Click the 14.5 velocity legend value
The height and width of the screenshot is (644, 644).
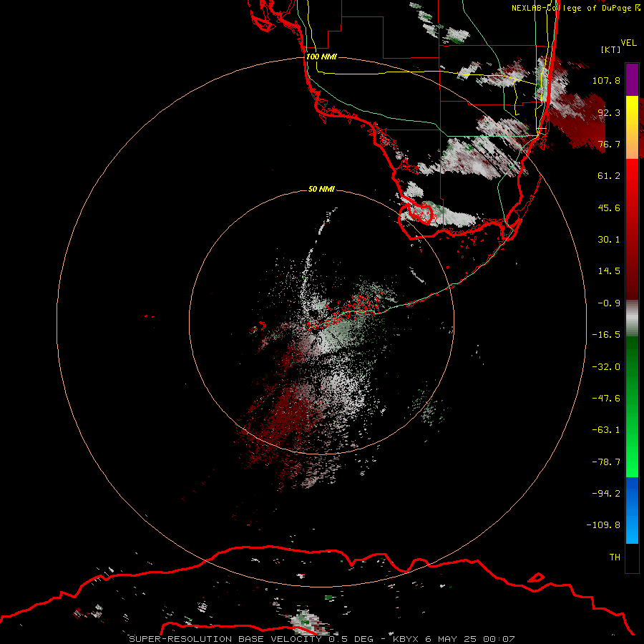point(609,271)
